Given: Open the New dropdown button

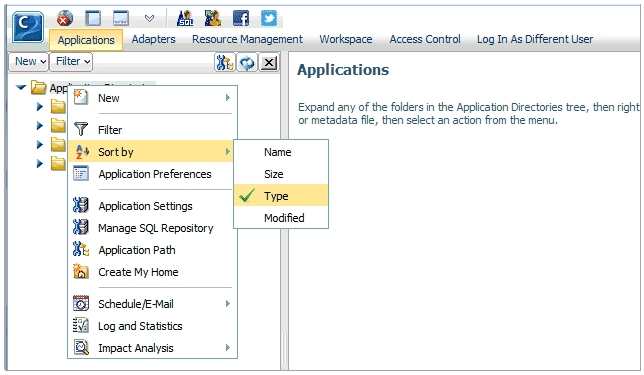Looking at the screenshot, I should [29, 62].
